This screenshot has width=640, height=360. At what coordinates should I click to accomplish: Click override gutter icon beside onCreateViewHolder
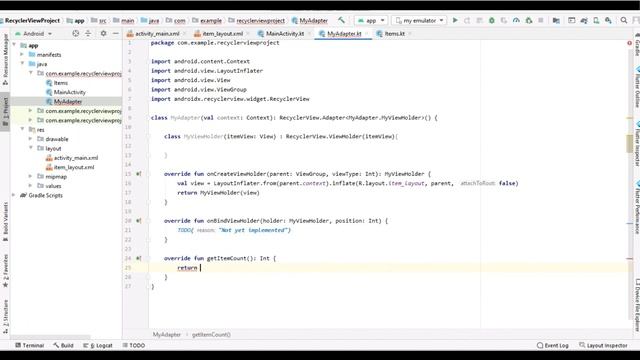pos(138,174)
